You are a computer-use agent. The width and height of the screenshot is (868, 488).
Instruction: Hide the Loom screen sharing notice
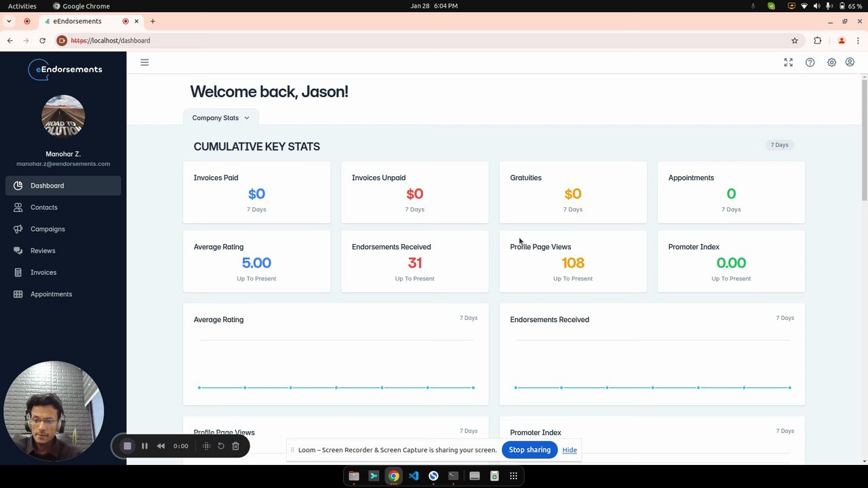[x=570, y=450]
